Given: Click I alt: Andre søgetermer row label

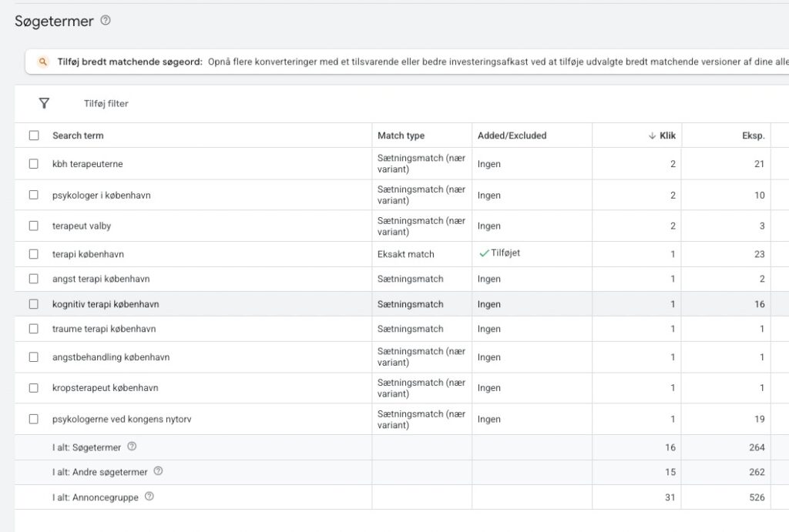Looking at the screenshot, I should [x=99, y=472].
